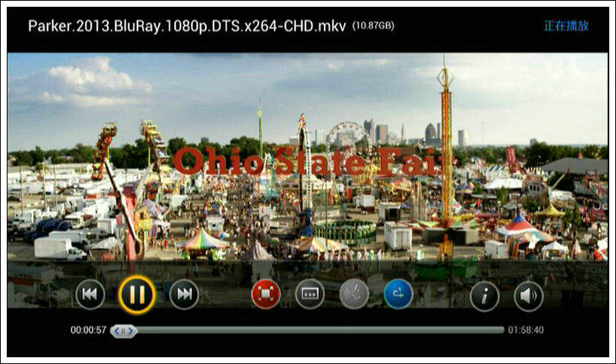The height and width of the screenshot is (364, 616).
Task: Click the red fullscreen scale icon
Action: [266, 294]
